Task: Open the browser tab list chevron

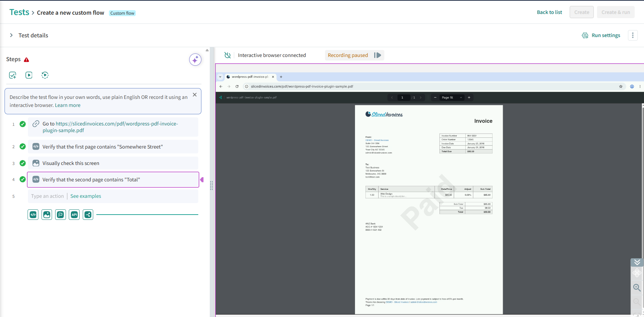Action: [x=220, y=77]
